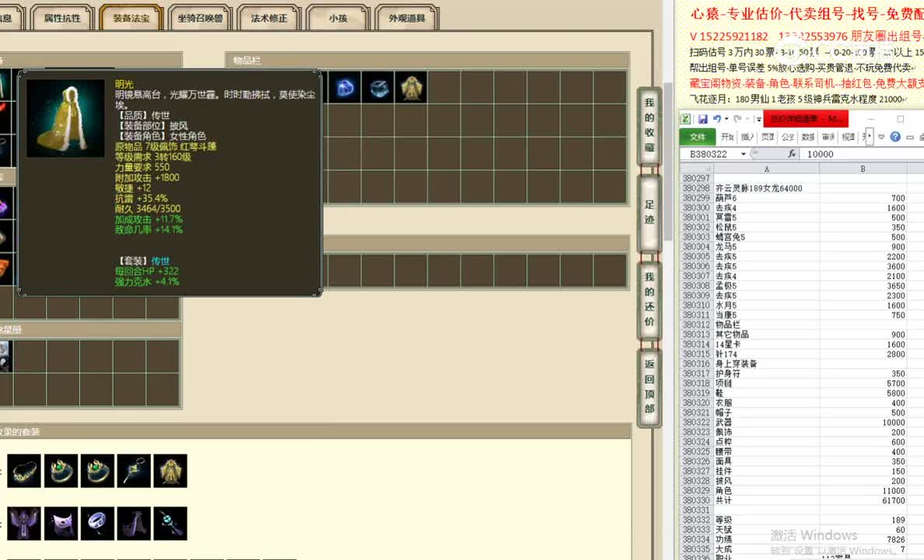Viewport: 924px width, 560px height.
Task: Open the Excel 视图 ribbon tab
Action: (848, 137)
